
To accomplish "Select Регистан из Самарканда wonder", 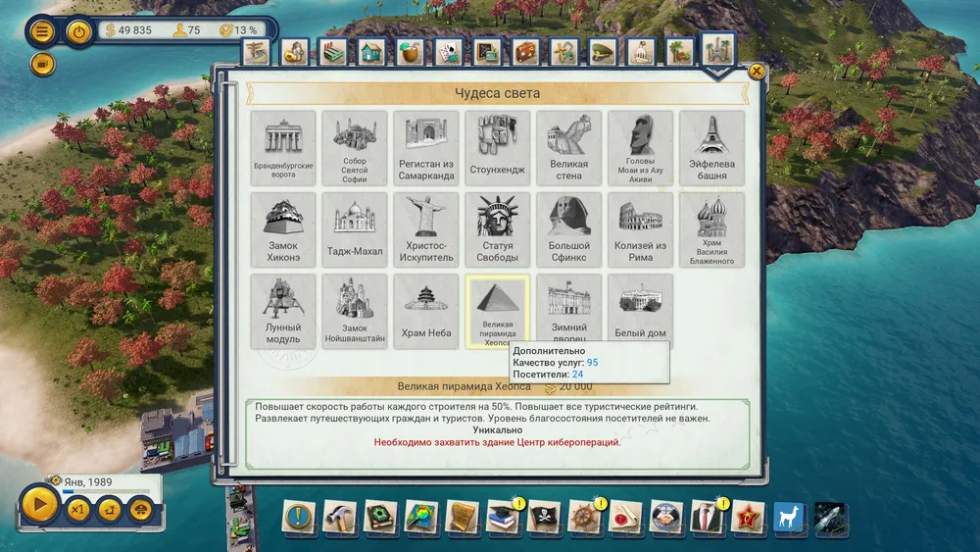I will pyautogui.click(x=425, y=148).
